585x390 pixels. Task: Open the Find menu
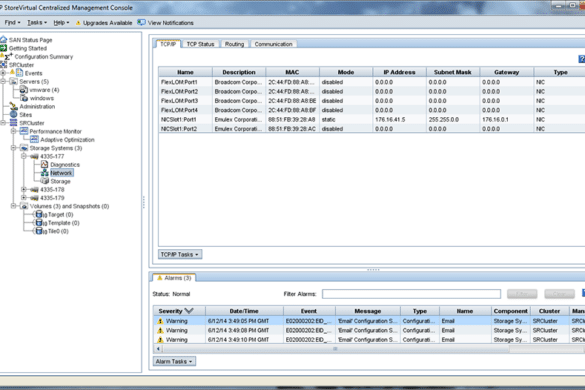click(x=12, y=22)
